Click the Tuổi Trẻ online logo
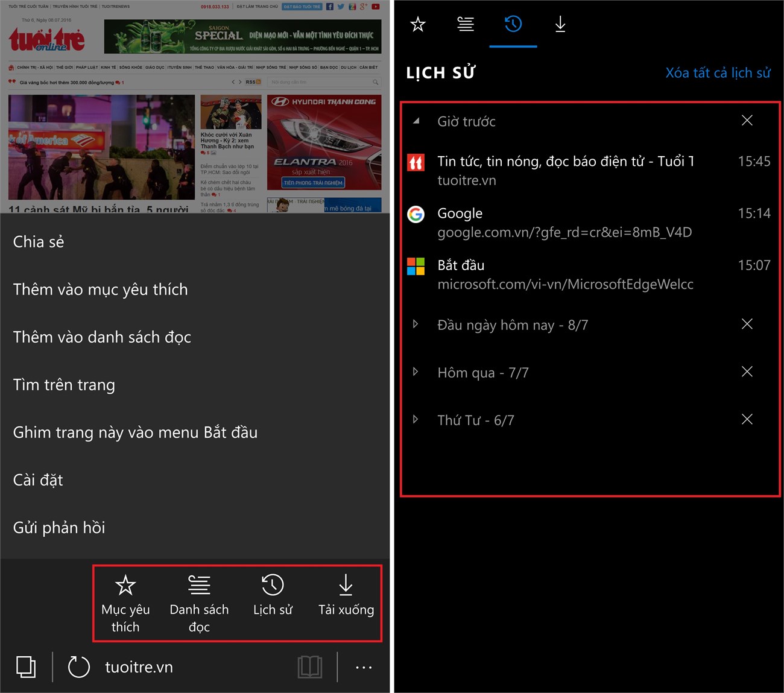784x693 pixels. (x=46, y=39)
